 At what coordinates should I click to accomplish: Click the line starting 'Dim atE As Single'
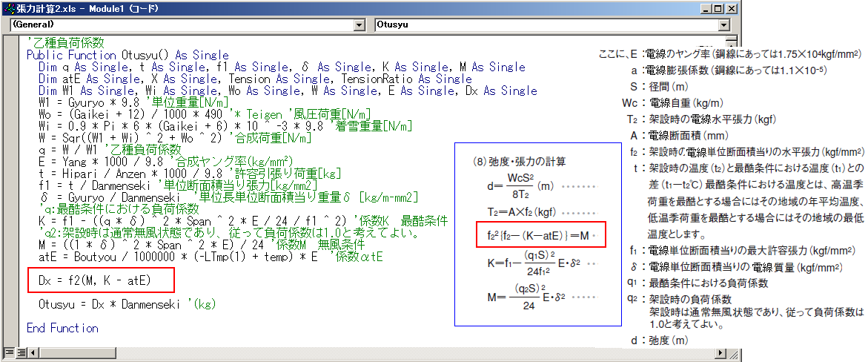coord(255,79)
